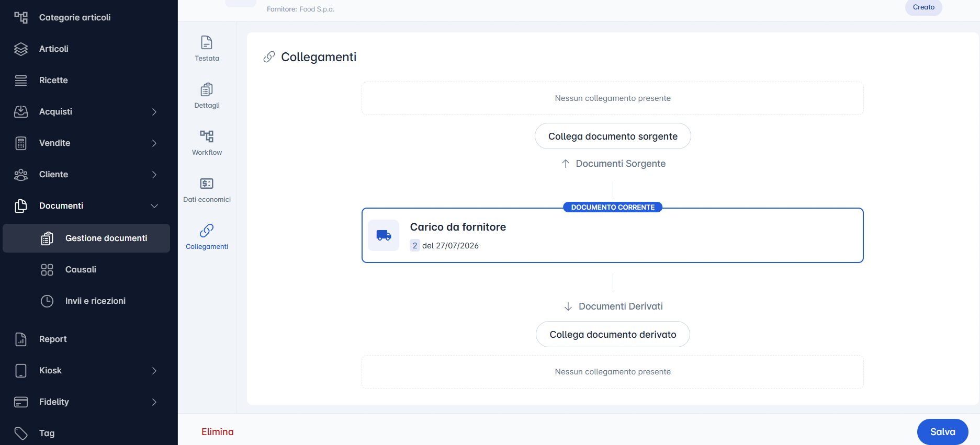Click the Tag label icon
980x445 pixels.
pyautogui.click(x=21, y=433)
